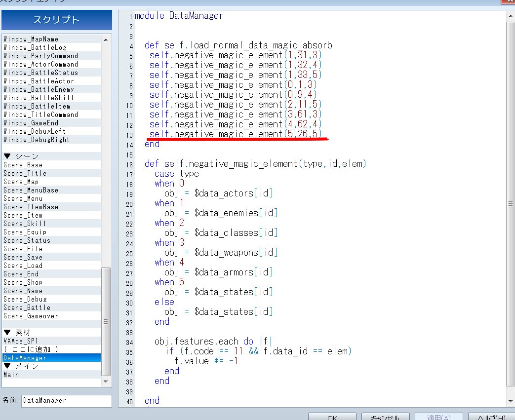515x420 pixels.
Task: Place cursor on 'def self.load_normal_data_magic_absorb' line
Action: click(238, 45)
